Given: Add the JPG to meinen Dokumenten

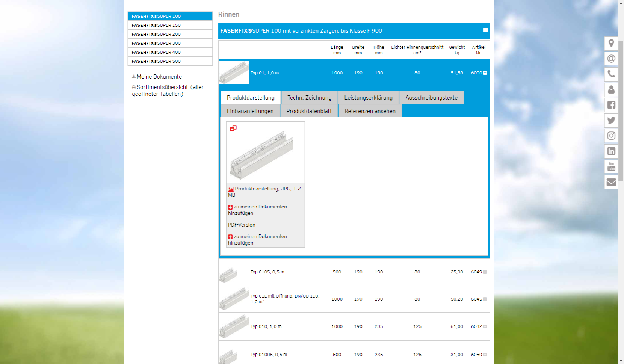Looking at the screenshot, I should point(257,210).
